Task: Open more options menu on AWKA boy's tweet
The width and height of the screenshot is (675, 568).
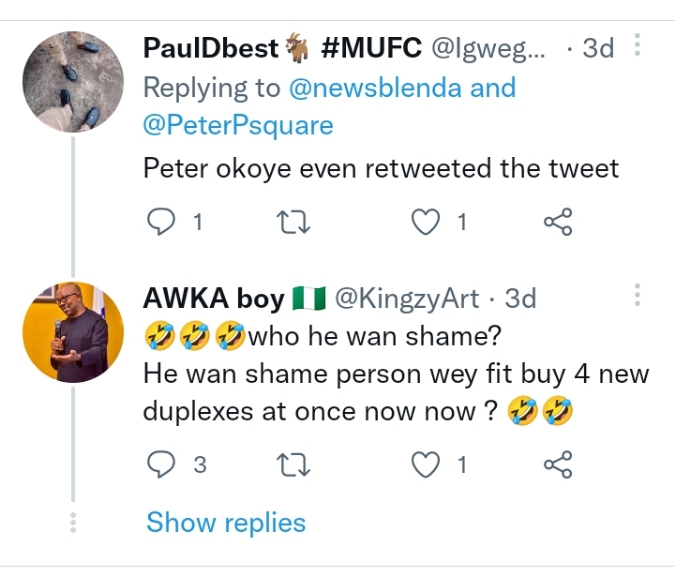Action: pos(638,295)
